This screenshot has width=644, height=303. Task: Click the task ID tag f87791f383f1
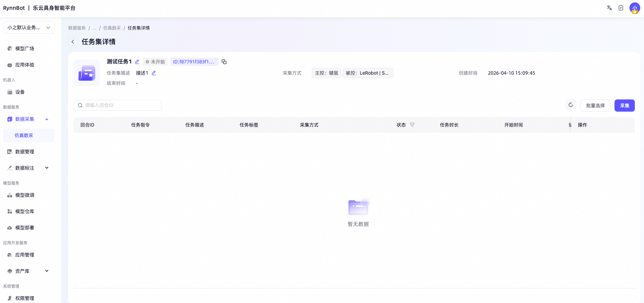194,62
